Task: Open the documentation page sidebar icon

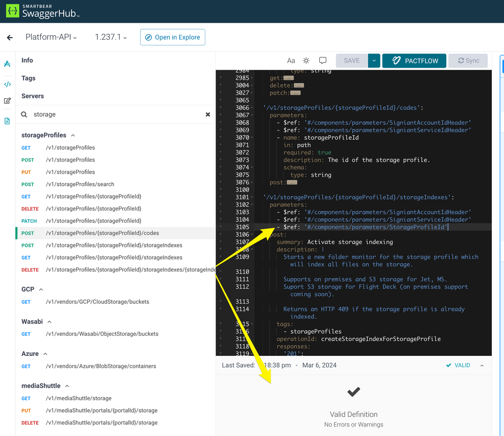Action: (x=8, y=121)
